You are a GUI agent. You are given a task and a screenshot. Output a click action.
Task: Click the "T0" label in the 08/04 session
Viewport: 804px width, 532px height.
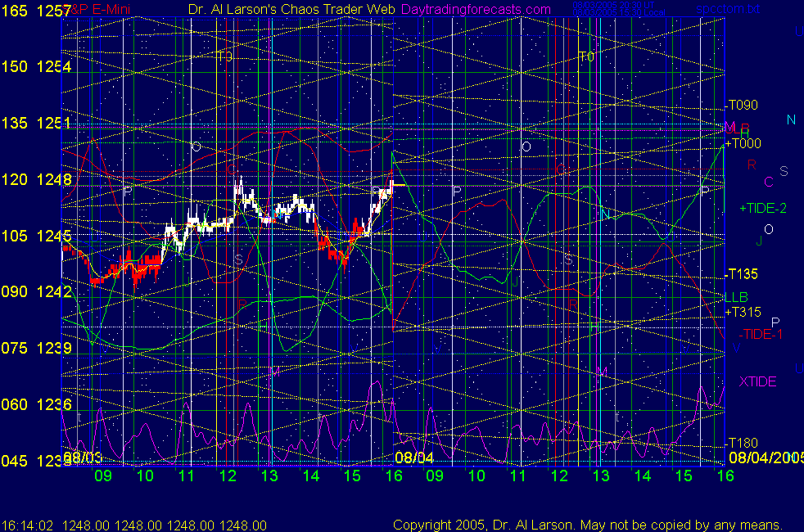586,56
